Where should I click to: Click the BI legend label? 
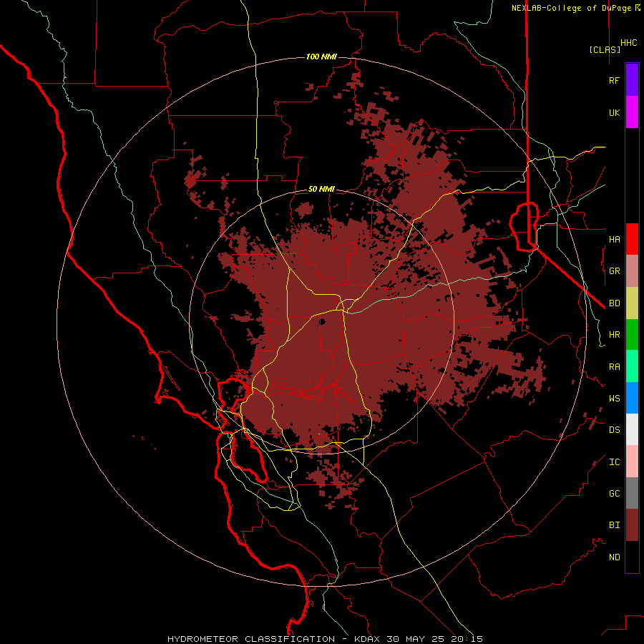(614, 525)
